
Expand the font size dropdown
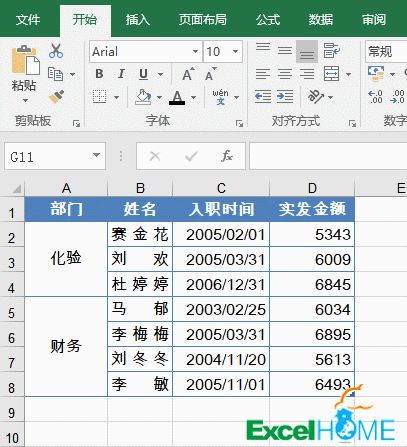point(235,52)
